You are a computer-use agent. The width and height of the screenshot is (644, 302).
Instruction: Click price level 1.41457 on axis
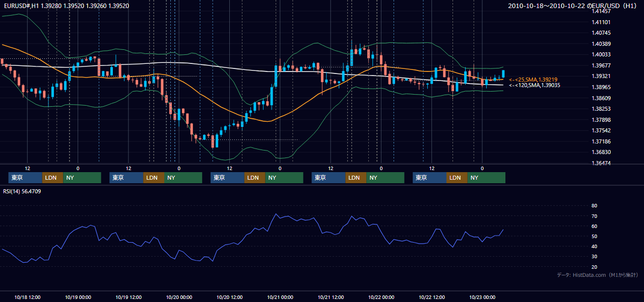pyautogui.click(x=601, y=11)
